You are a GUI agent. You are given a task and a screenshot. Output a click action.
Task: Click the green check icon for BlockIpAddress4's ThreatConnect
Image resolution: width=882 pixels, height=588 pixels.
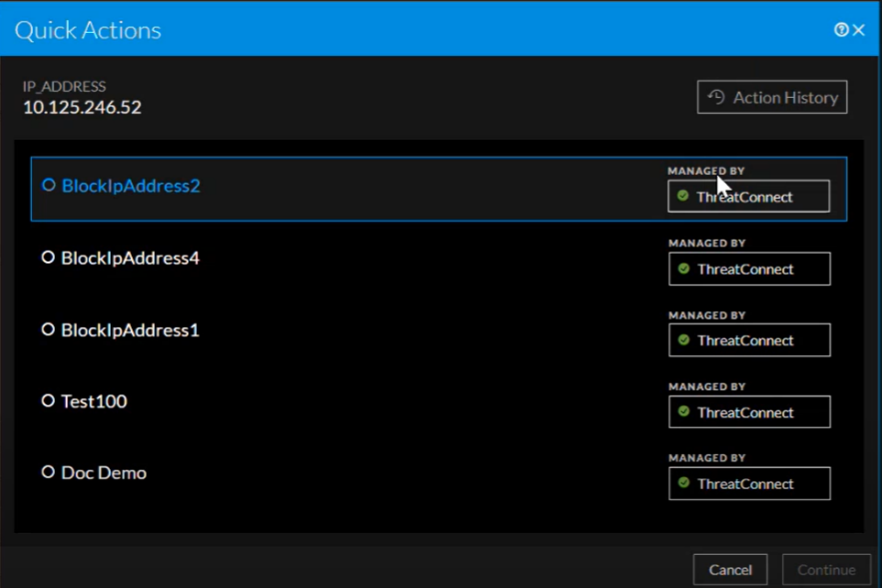click(685, 269)
